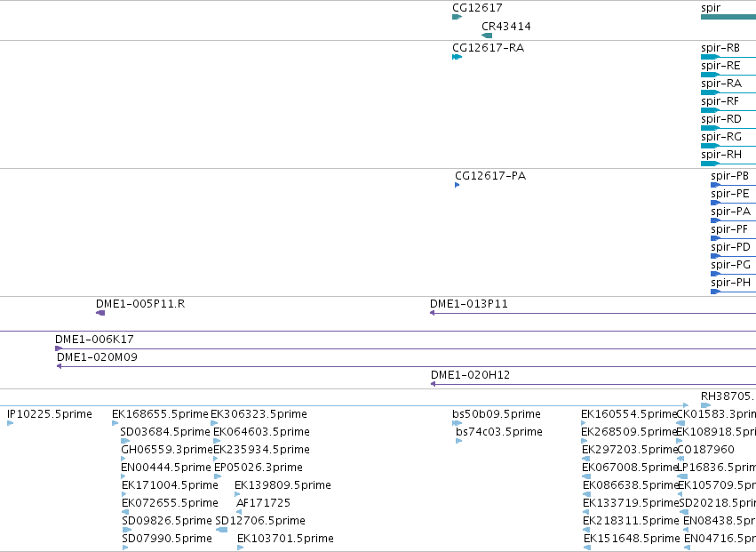Select the IP10225.5prime EST arrow
This screenshot has height=552, width=756.
(10, 423)
